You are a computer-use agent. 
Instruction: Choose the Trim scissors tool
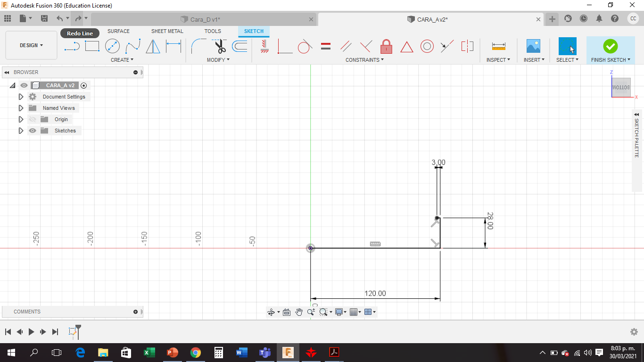pyautogui.click(x=220, y=46)
